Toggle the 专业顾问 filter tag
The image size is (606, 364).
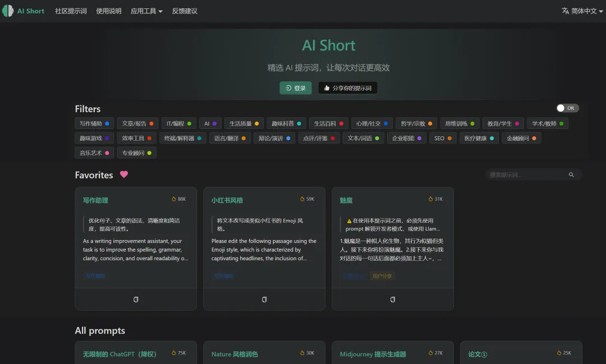(x=137, y=153)
